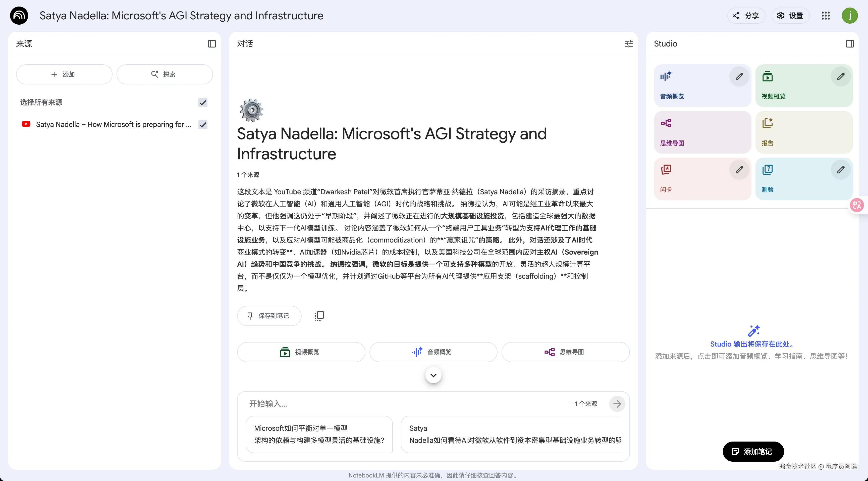Viewport: 868px width, 481px height.
Task: Open Google apps grid launcher
Action: coord(826,16)
